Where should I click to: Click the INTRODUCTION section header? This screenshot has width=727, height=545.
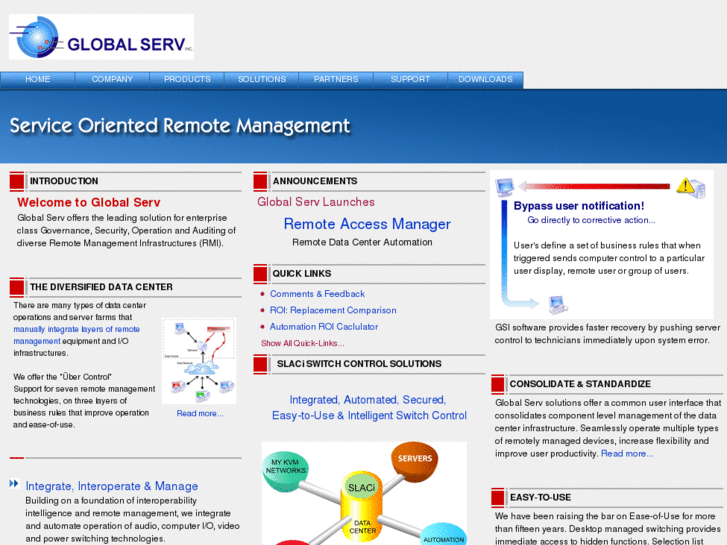coord(64,181)
